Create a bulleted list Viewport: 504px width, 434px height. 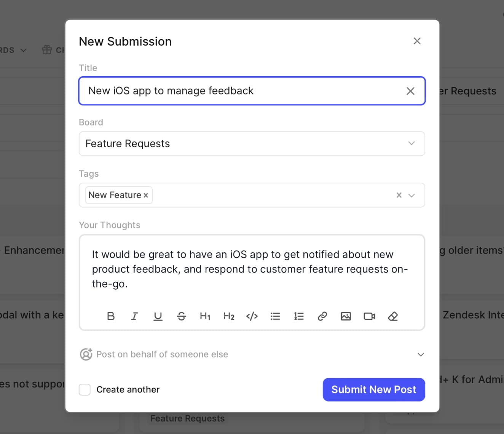[276, 316]
